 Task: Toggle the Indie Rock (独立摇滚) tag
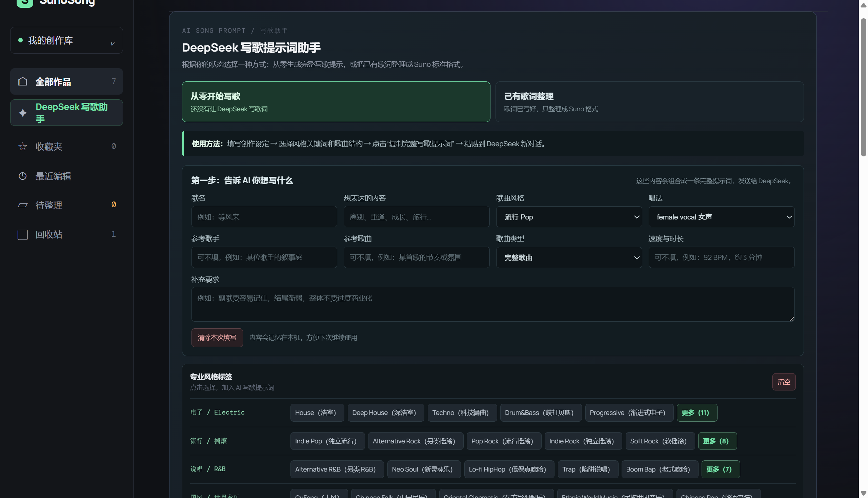click(x=584, y=441)
